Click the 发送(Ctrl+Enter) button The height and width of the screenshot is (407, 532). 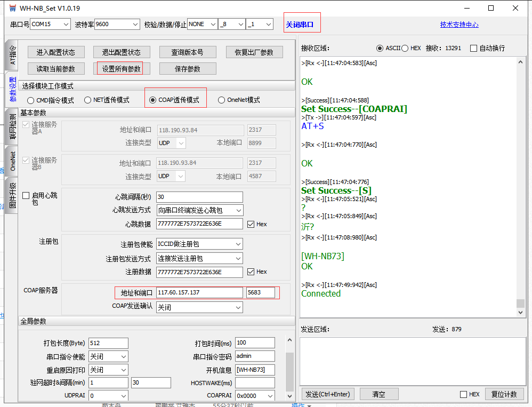pos(328,394)
